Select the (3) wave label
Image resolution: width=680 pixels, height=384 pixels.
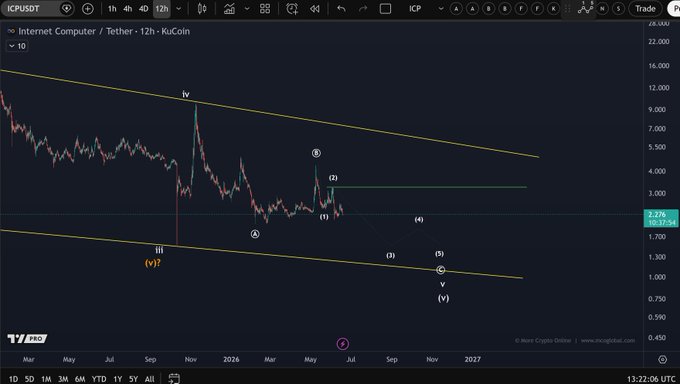[390, 255]
